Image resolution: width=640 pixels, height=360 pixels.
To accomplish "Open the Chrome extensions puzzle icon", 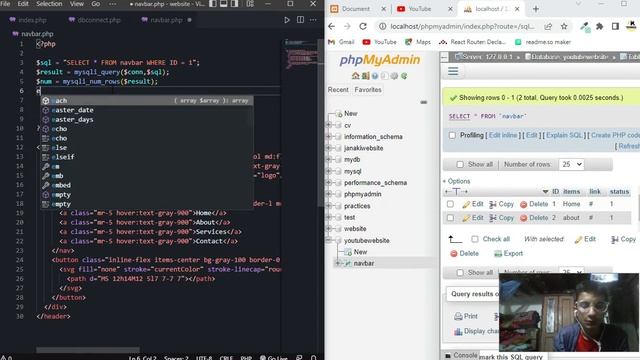I will click(600, 27).
